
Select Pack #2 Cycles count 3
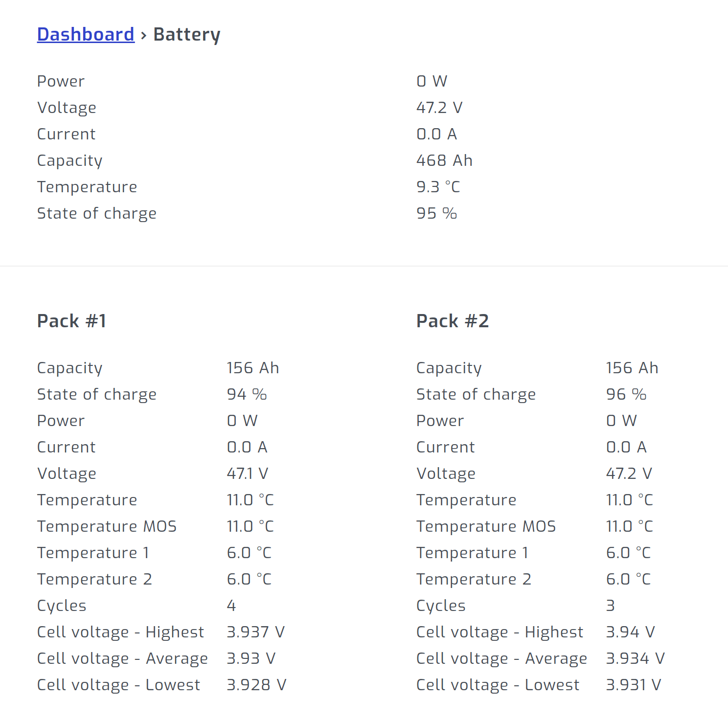tap(610, 605)
